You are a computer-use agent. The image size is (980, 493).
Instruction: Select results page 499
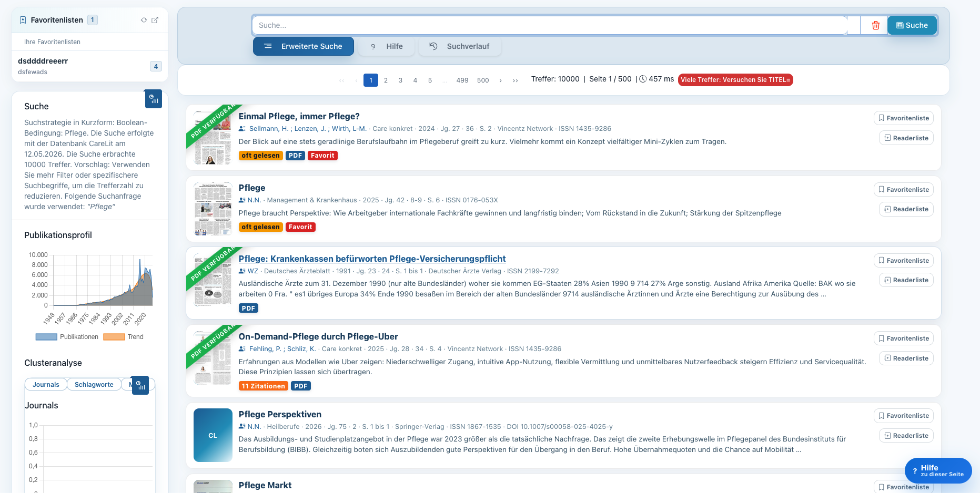(462, 80)
